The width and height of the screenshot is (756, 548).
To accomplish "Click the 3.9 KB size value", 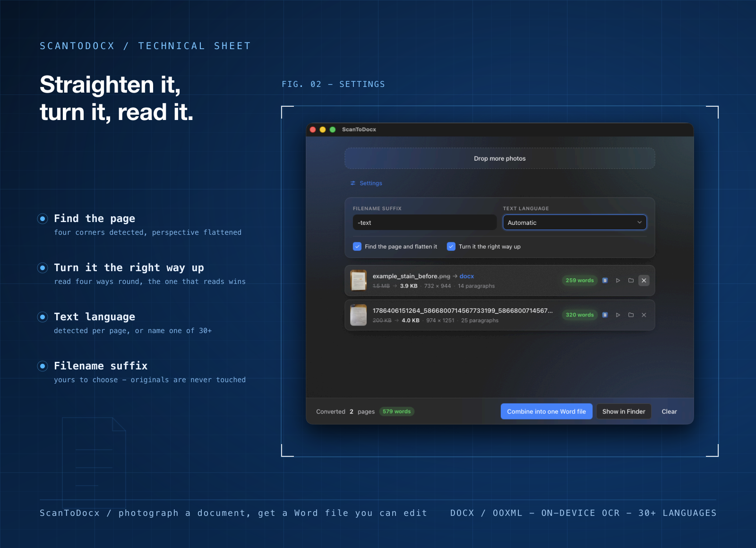I will tap(409, 286).
